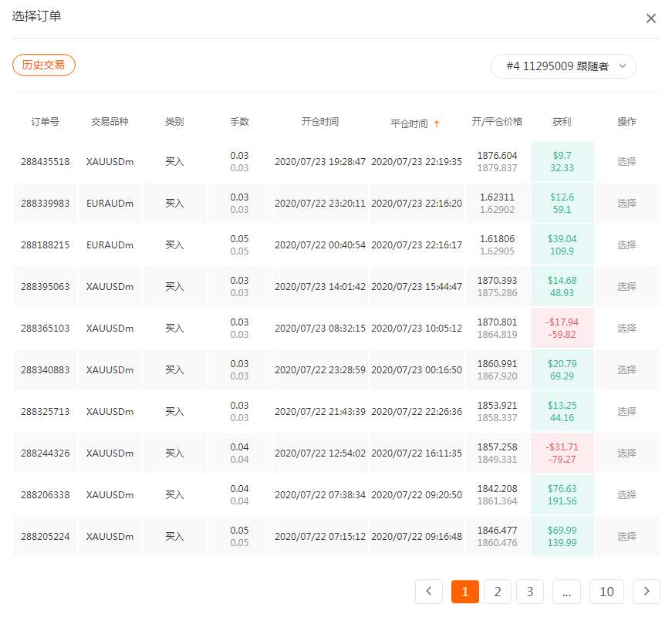Choose 选择 for order 288188215
The height and width of the screenshot is (617, 672).
pyautogui.click(x=626, y=245)
